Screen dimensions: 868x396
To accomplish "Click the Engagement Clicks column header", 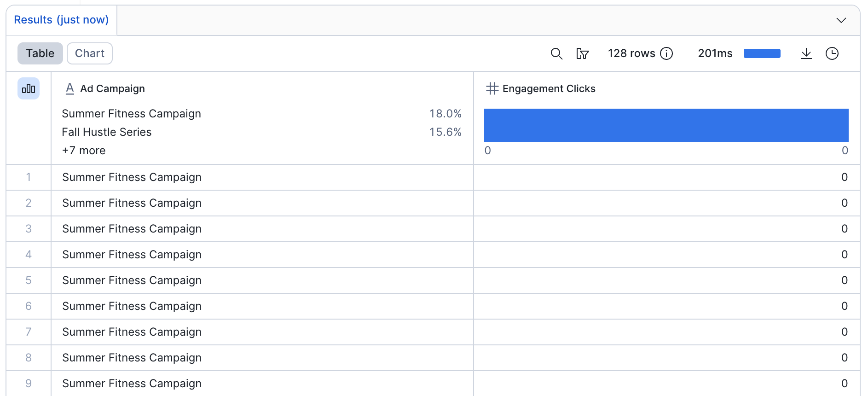I will (549, 88).
